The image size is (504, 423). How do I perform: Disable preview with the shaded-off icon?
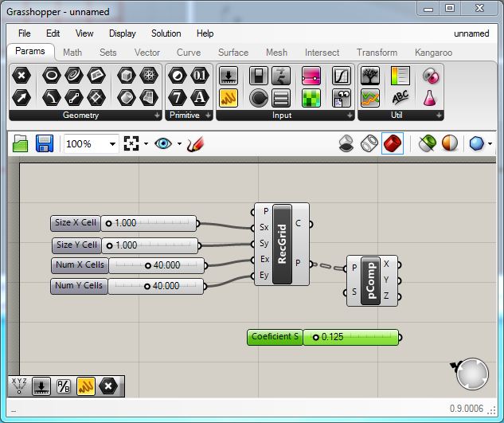coord(346,143)
